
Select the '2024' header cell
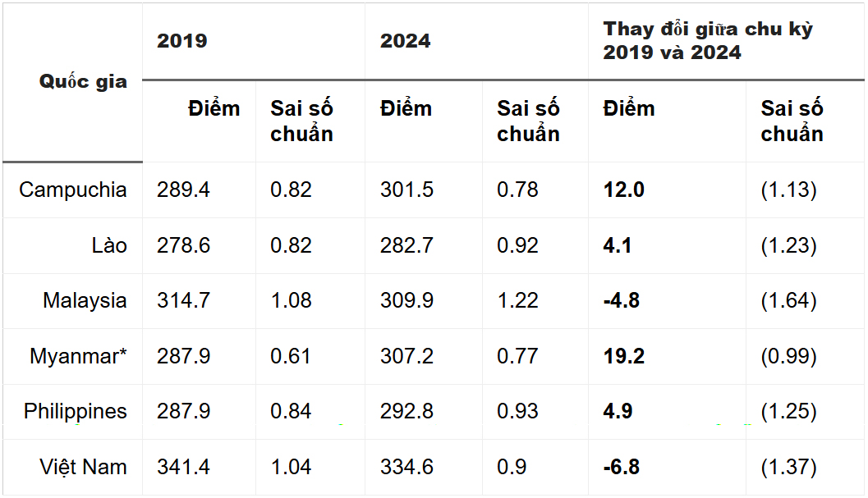tap(405, 41)
